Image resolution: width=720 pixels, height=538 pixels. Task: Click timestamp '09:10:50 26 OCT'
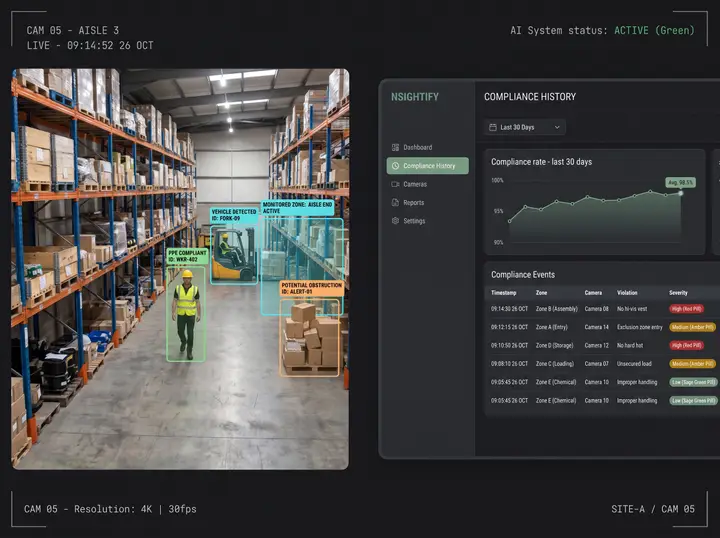[509, 346]
